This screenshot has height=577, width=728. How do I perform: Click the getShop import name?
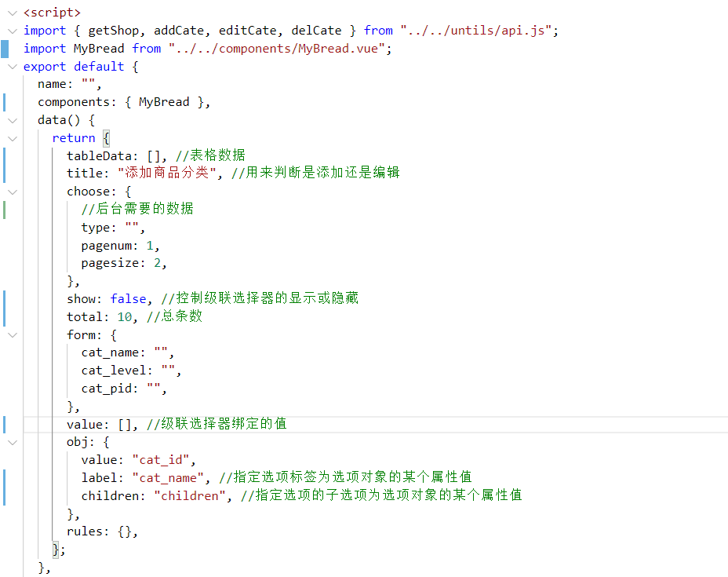[x=113, y=31]
